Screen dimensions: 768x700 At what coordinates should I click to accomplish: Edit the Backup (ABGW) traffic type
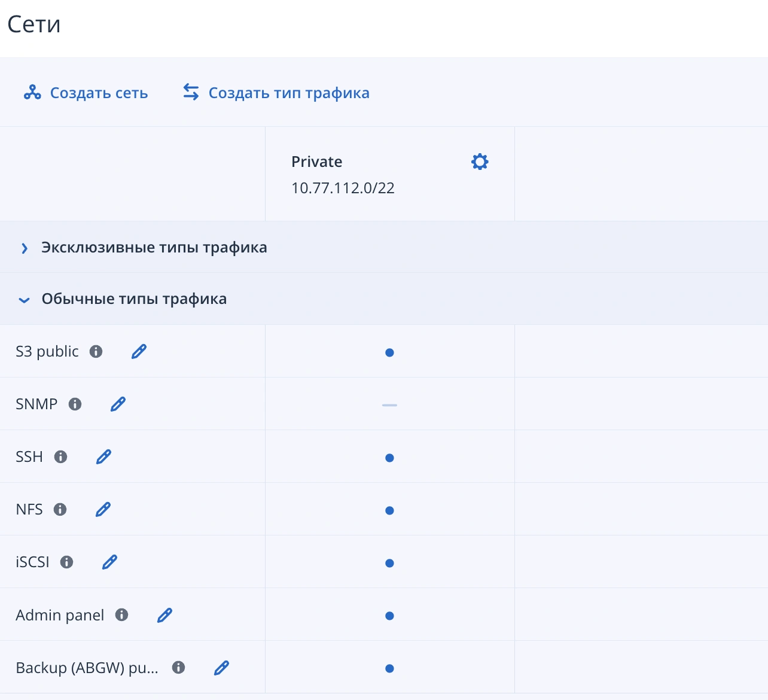221,668
